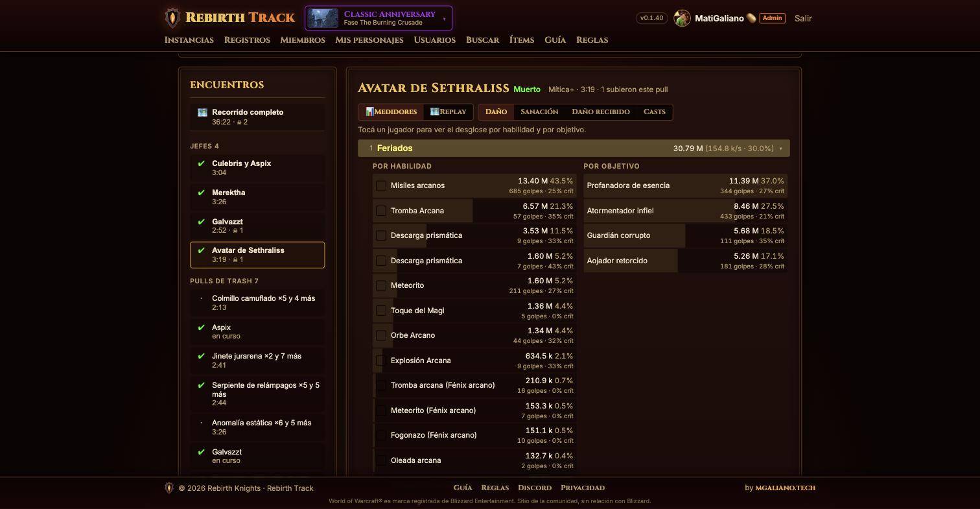The height and width of the screenshot is (509, 980).
Task: Select the Casts tab
Action: [x=655, y=112]
